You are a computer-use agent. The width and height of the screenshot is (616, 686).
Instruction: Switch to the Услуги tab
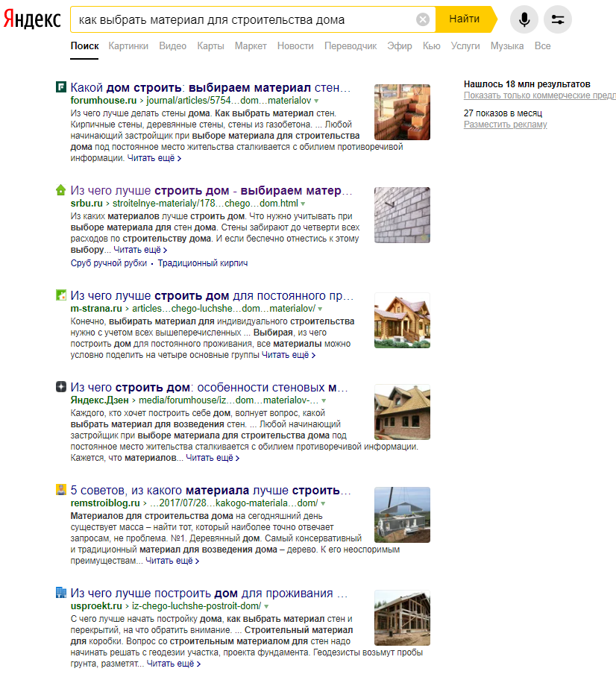465,46
